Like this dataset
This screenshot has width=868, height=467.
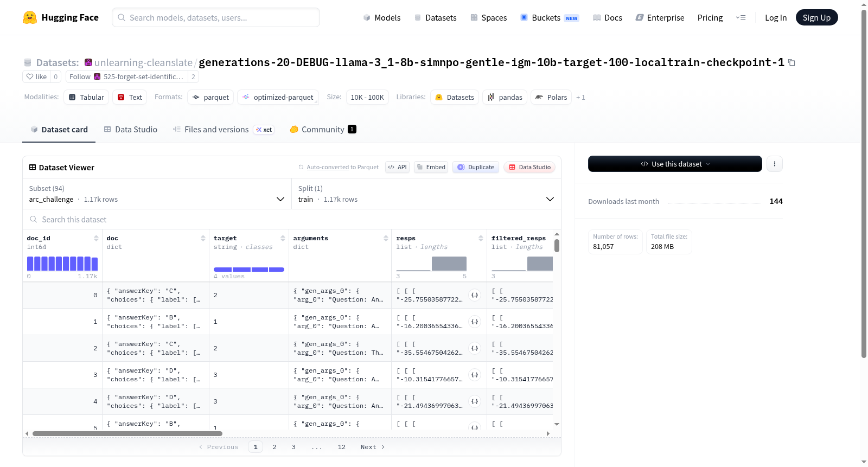[36, 77]
